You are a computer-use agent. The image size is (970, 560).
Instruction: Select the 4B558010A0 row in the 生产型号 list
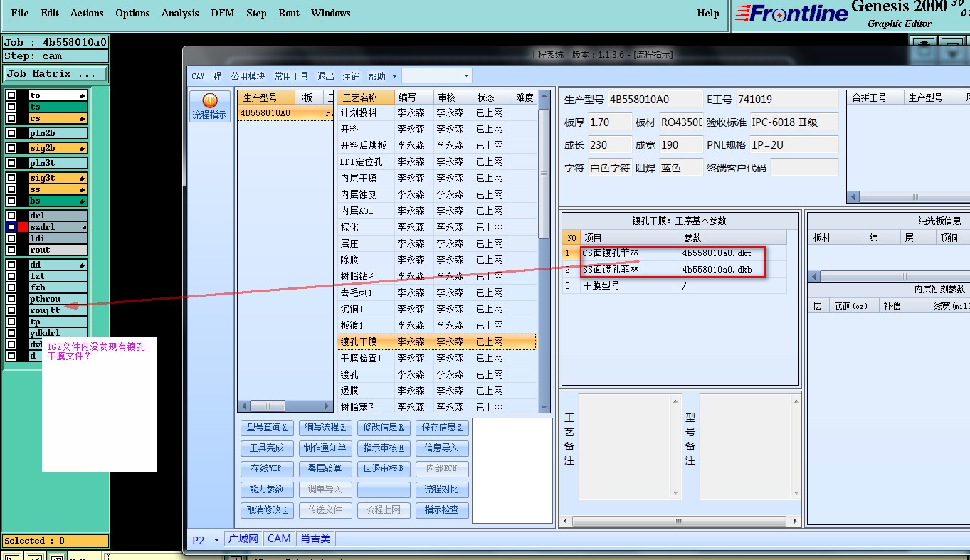click(285, 112)
